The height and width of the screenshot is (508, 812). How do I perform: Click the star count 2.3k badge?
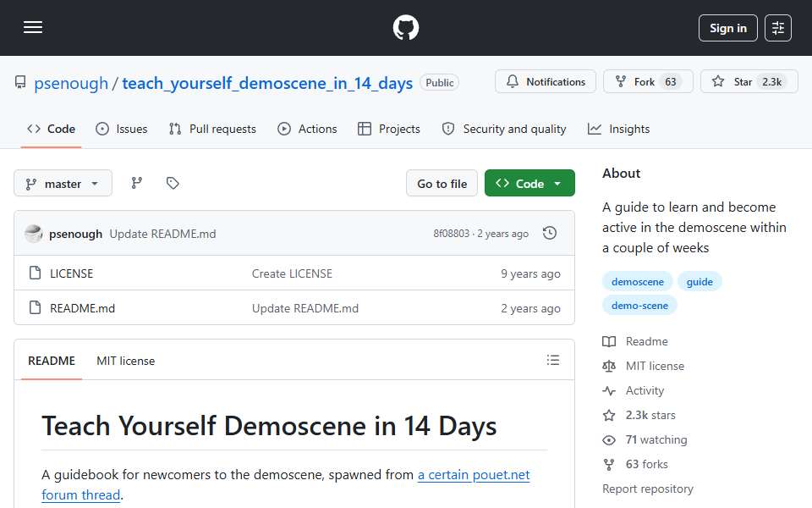[x=771, y=82]
